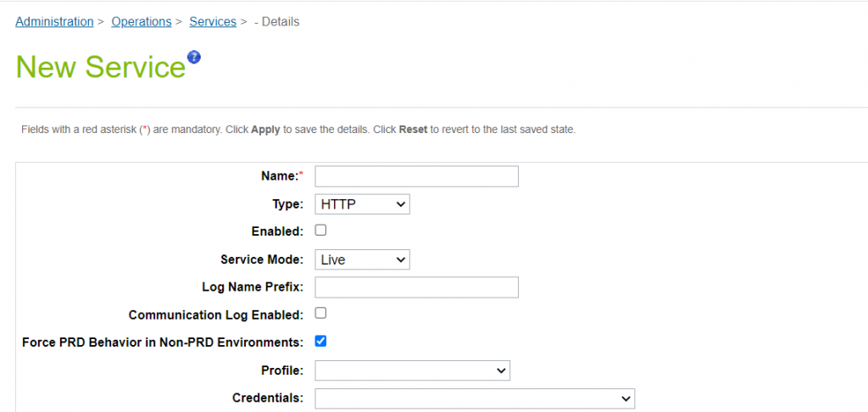Click the Name label with red asterisk
Screen dimensions: 868x412
(x=282, y=176)
